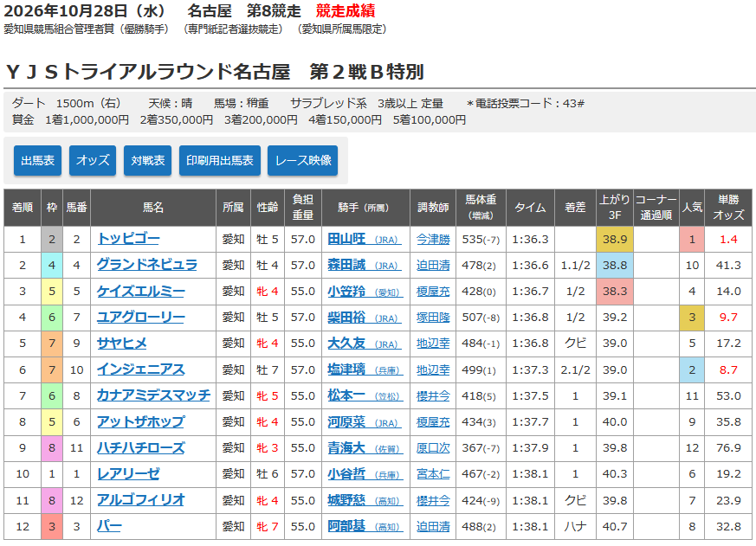Open jockey link 大久友 (JRA)
This screenshot has height=546, width=756.
click(365, 344)
